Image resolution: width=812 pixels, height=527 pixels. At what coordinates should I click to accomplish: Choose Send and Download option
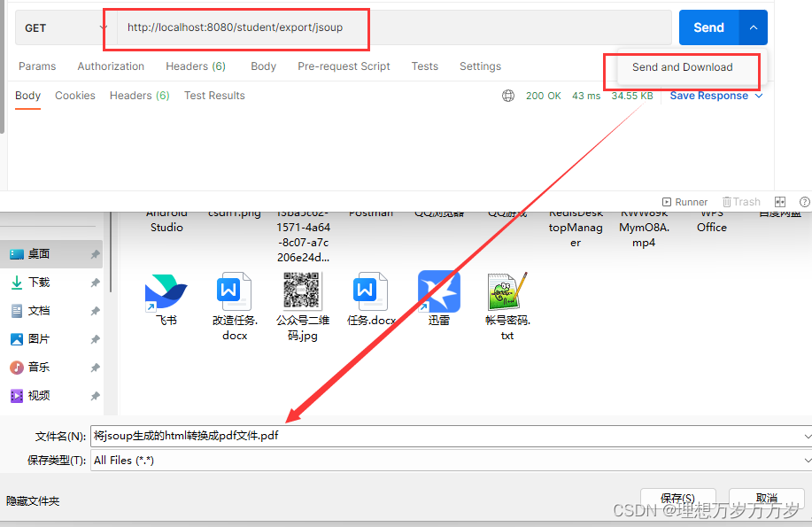(x=682, y=67)
